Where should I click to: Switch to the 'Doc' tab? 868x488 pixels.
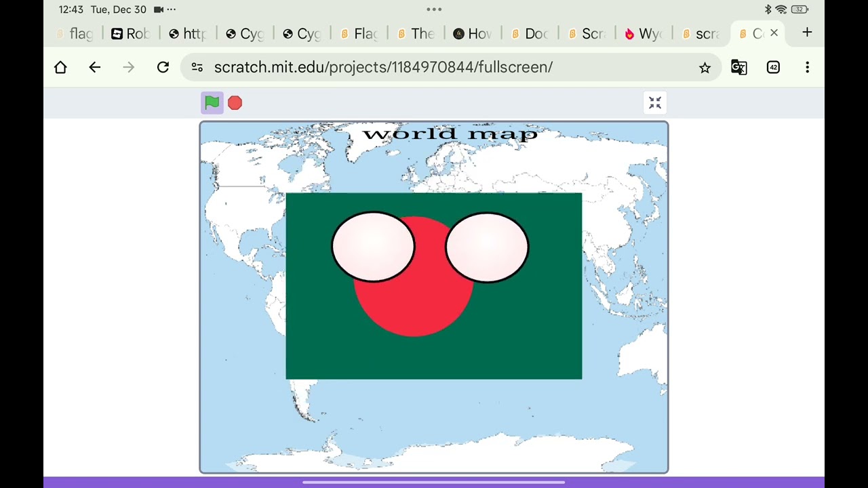(x=530, y=33)
